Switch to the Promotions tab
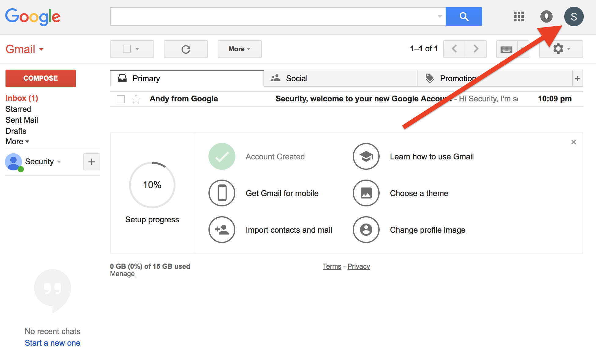Viewport: 596px width, 364px height. tap(457, 78)
